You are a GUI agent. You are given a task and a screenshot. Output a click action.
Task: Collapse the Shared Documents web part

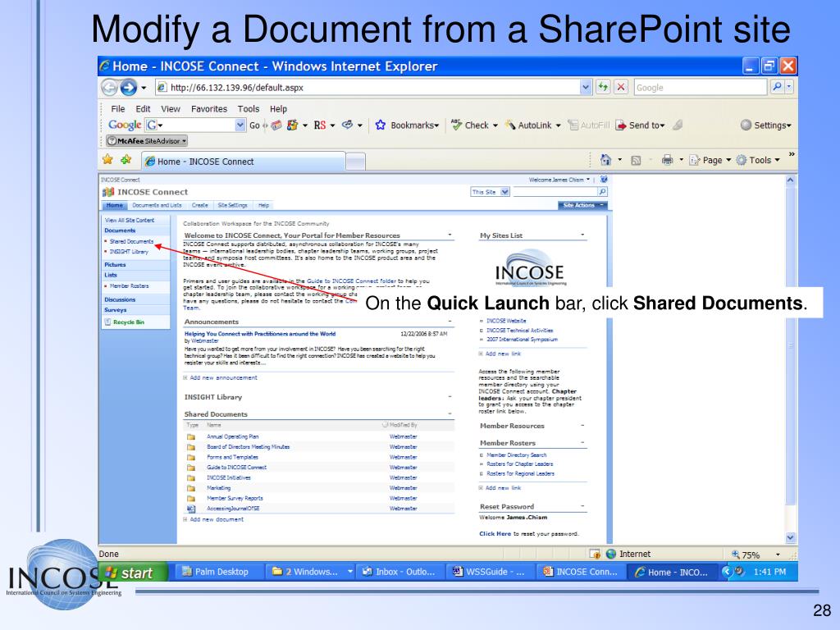(x=450, y=414)
